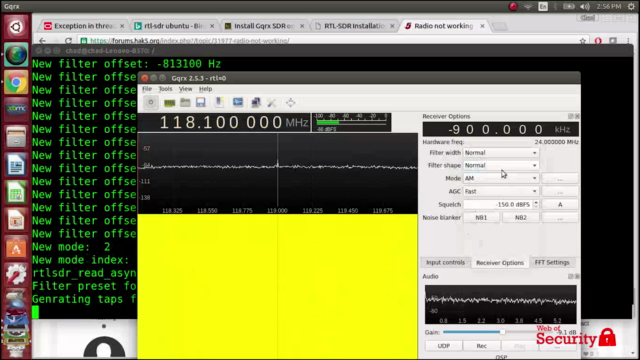Viewport: 640px width, 360px height.
Task: Undock the Audio panel
Action: (571, 276)
